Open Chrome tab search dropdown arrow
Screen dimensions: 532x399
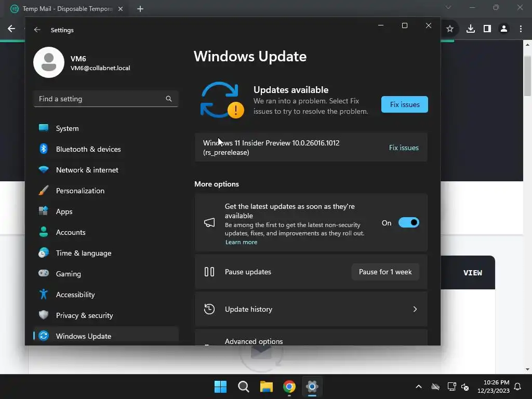click(448, 7)
